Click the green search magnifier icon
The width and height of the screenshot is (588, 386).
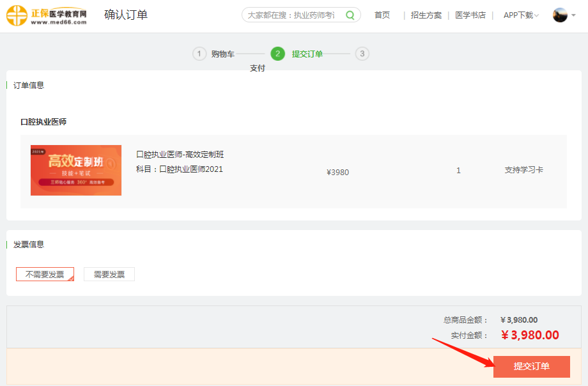[x=350, y=15]
